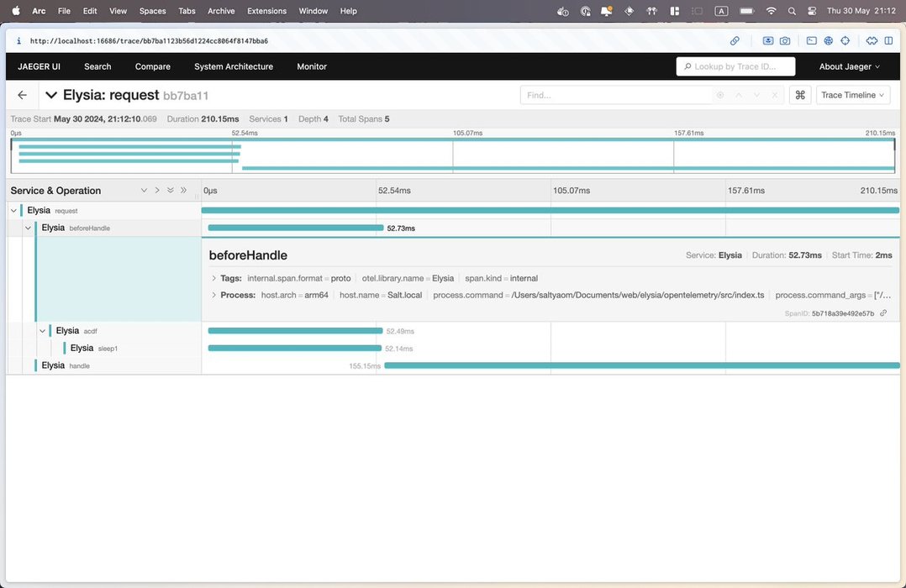Screen dimensions: 906x588
Task: Switch to the Search nav tab
Action: tap(97, 66)
